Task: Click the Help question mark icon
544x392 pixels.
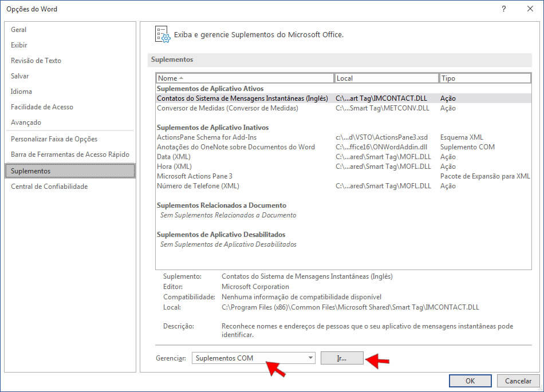Action: click(x=503, y=9)
